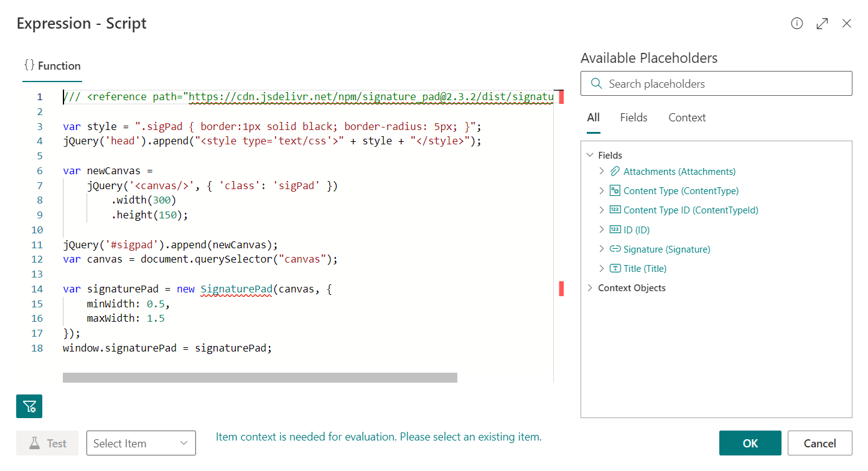868x471 pixels.
Task: Click the Attachments paperclip icon
Action: tap(615, 172)
